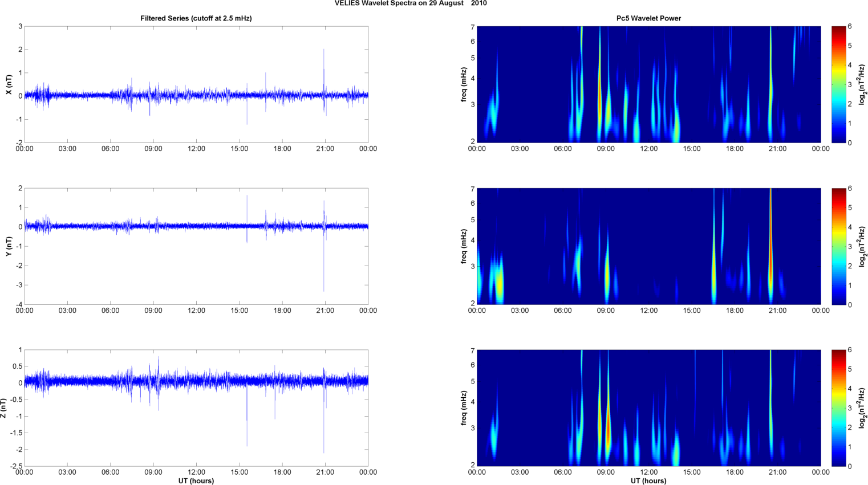Select the 'Filtered Series (cutoff at 2.5 mHz)' heading
Viewport: 868px width, 485px height.
pos(196,18)
